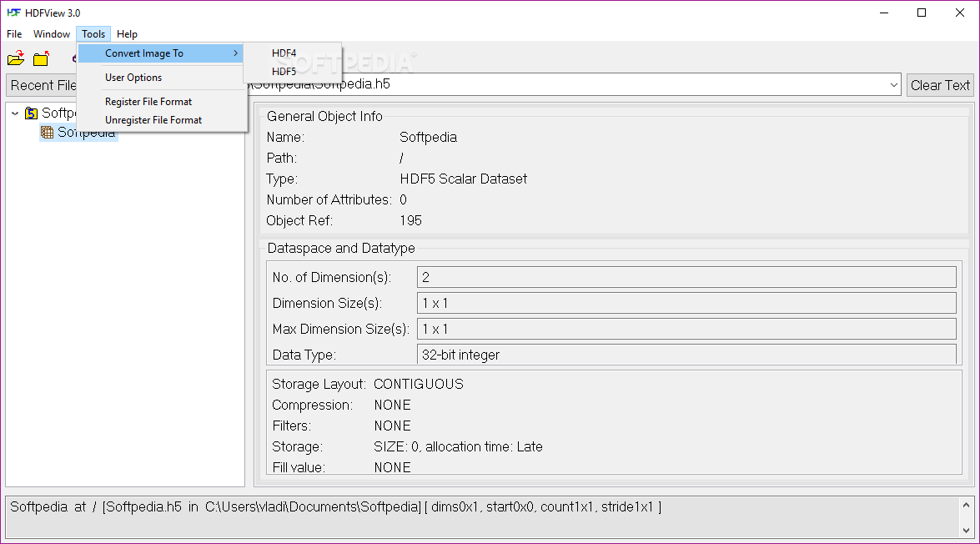
Task: Click the HDFView logo in title bar
Action: [13, 13]
